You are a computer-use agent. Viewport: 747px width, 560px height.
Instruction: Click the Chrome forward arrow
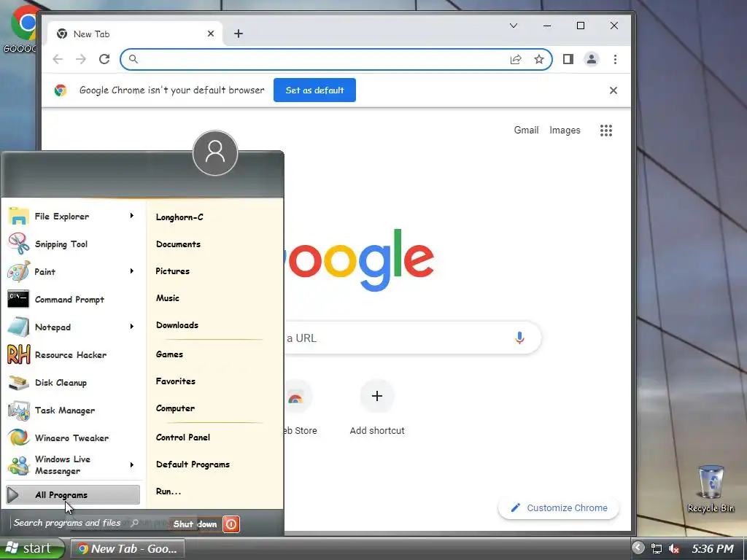click(81, 59)
